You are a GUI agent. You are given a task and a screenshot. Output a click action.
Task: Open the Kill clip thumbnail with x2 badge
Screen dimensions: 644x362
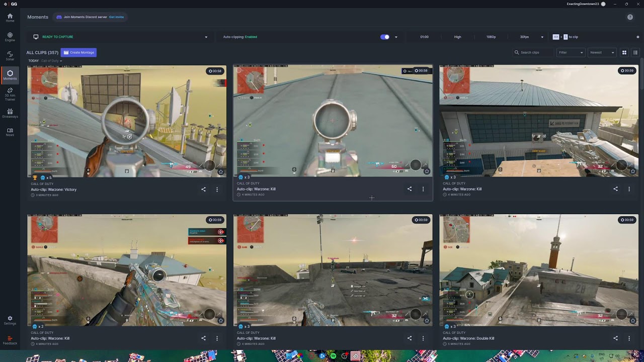(127, 270)
